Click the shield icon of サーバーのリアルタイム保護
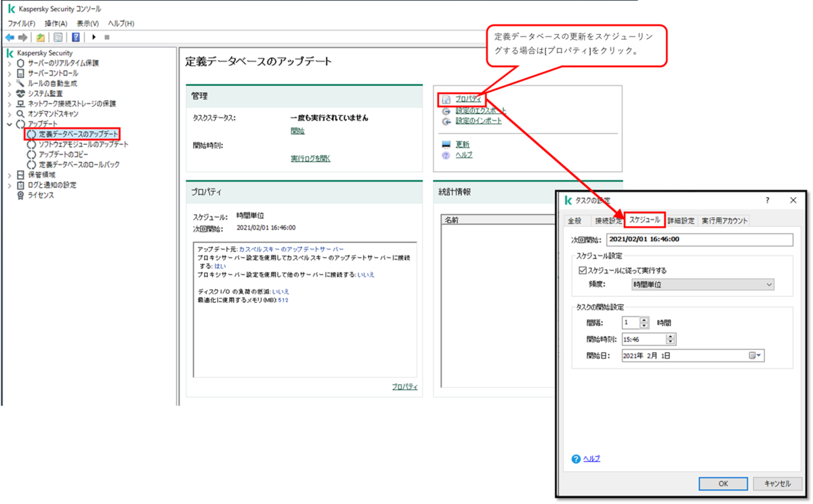This screenshot has width=813, height=504. click(x=20, y=63)
